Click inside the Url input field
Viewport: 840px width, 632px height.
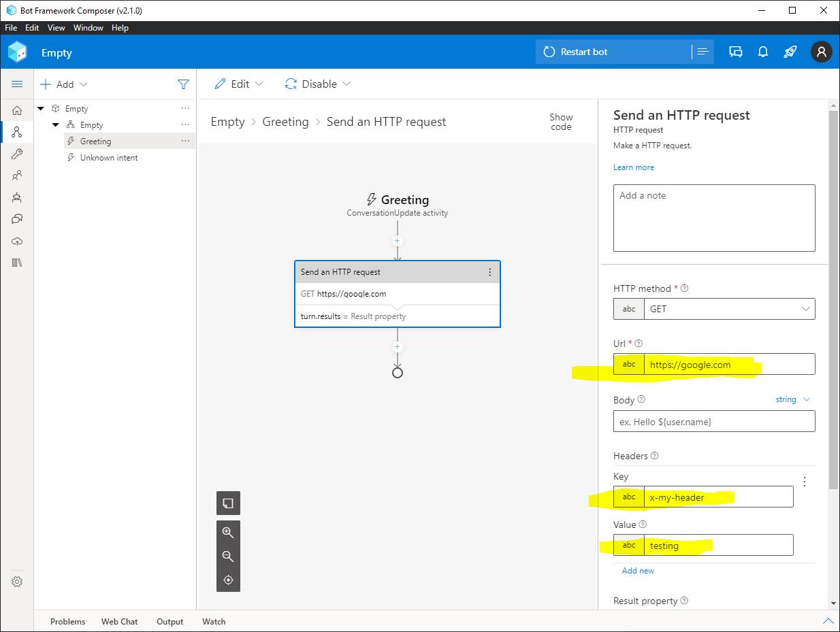(728, 364)
